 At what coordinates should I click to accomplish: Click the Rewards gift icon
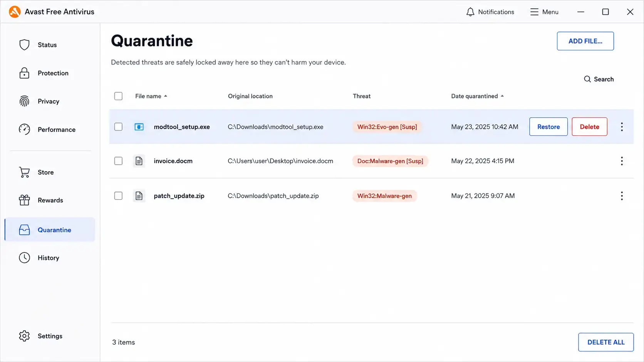(24, 200)
